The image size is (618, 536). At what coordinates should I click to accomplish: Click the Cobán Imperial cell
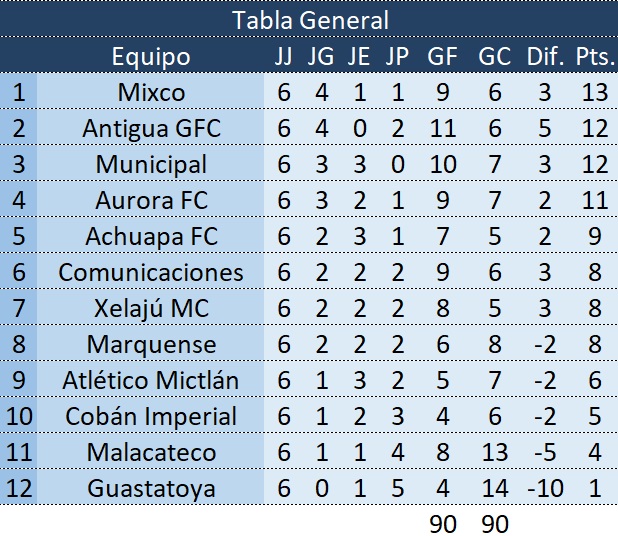click(x=151, y=416)
